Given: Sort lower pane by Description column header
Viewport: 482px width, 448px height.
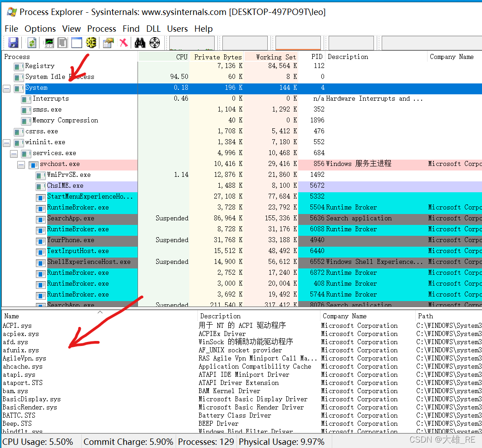Looking at the screenshot, I should [259, 316].
